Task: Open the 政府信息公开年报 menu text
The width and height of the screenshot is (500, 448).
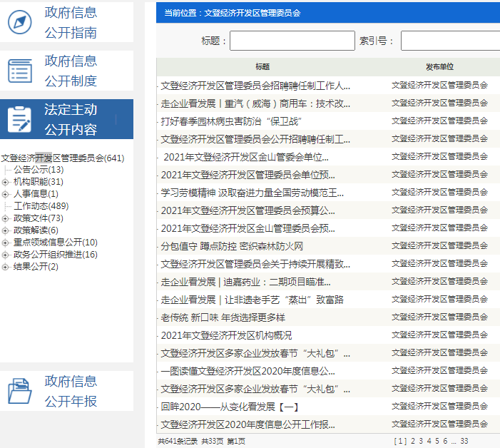Action: point(71,391)
